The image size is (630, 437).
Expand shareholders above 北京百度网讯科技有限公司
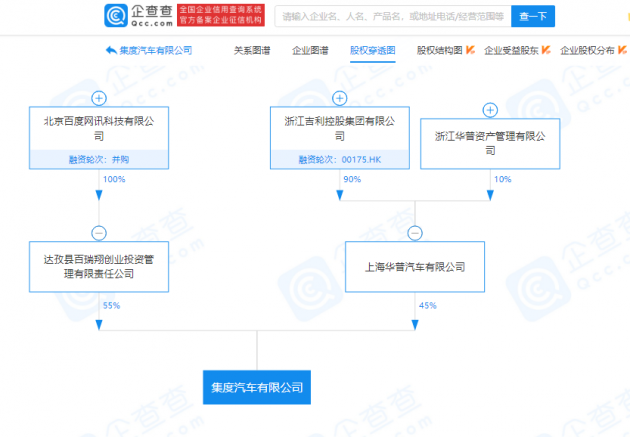(x=99, y=98)
